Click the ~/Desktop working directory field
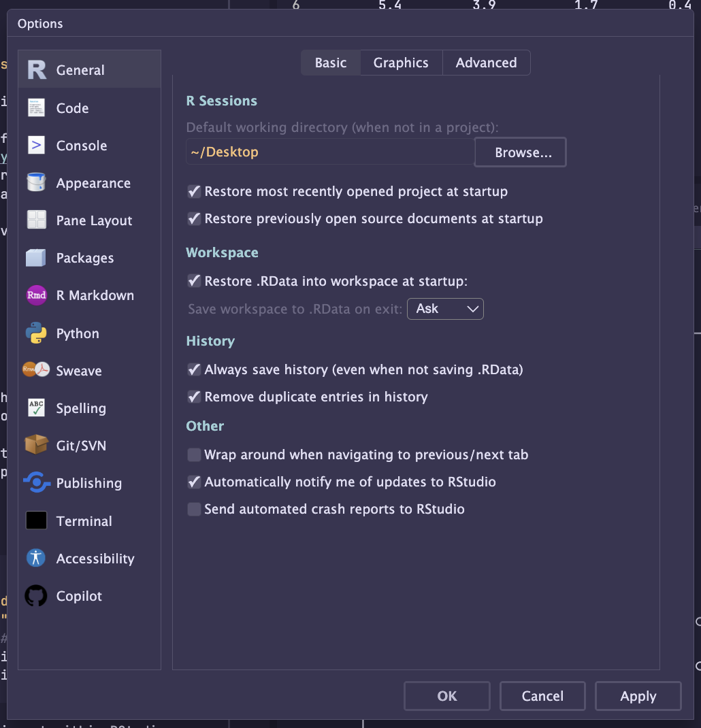 (330, 152)
